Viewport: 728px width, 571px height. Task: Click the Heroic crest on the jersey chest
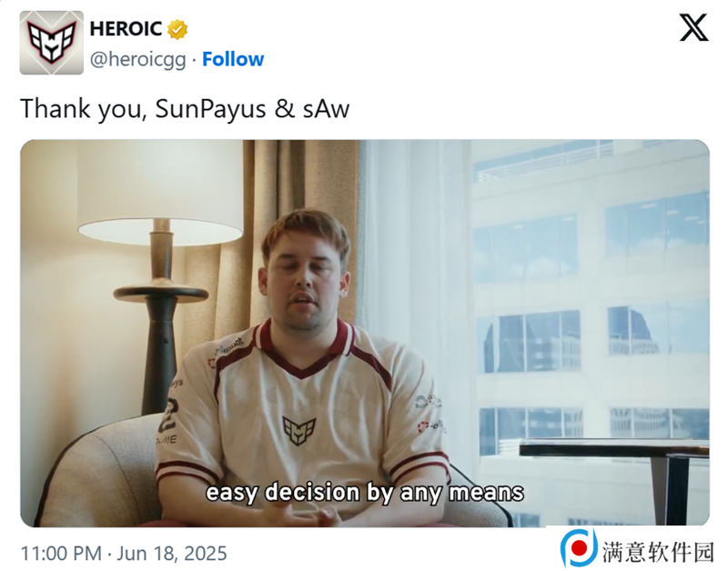[299, 430]
